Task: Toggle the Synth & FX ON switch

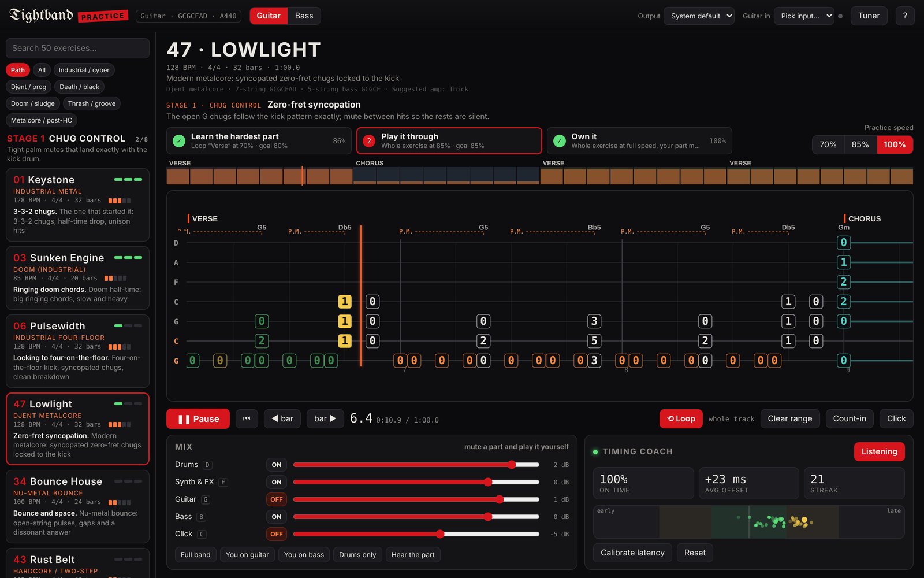Action: [277, 482]
